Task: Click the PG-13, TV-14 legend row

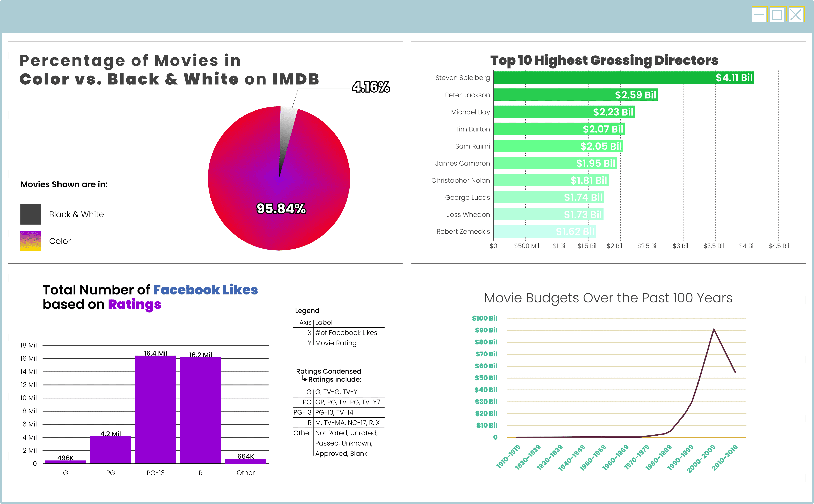Action: (339, 412)
